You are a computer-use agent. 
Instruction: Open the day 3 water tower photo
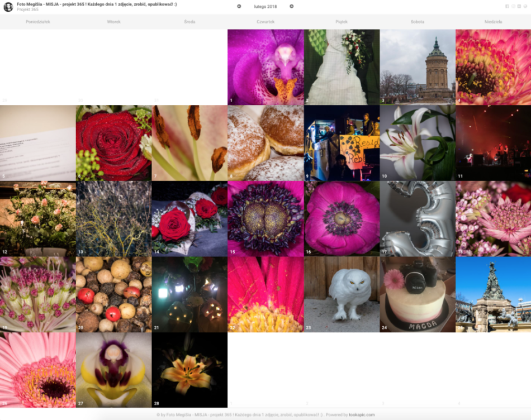tap(418, 67)
